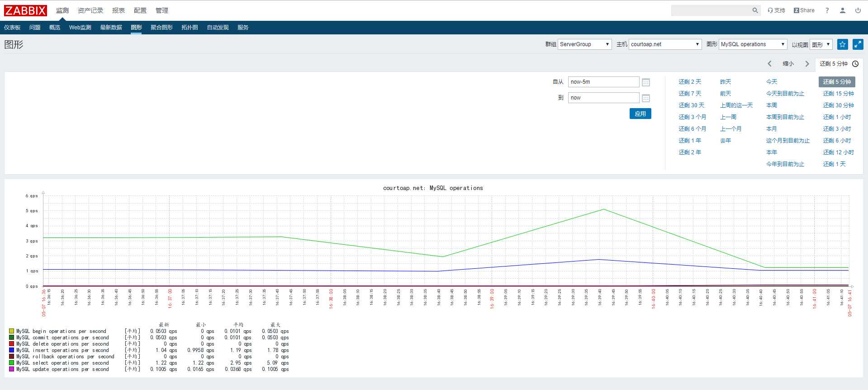
Task: Click magenta swatch for update operations legend
Action: point(11,369)
